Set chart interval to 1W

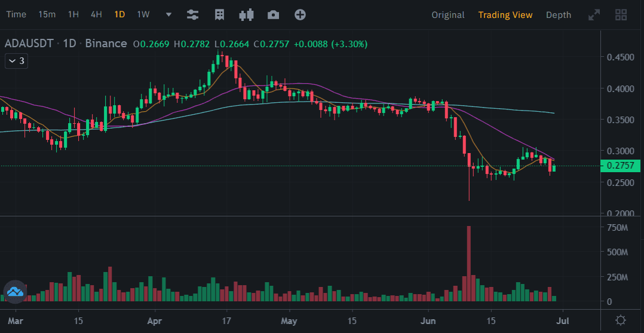pos(143,15)
